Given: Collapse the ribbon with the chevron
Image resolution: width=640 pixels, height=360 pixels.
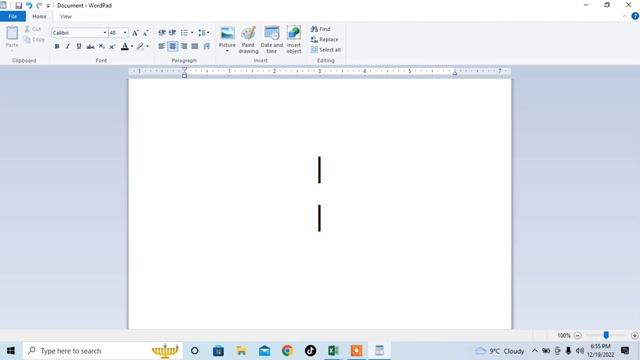Looking at the screenshot, I should [x=624, y=16].
